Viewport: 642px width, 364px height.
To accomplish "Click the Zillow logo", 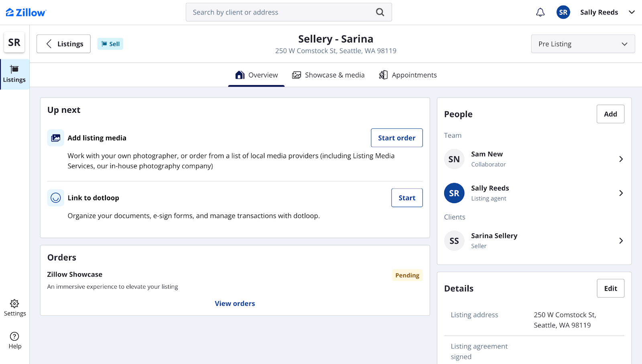I will [x=25, y=12].
